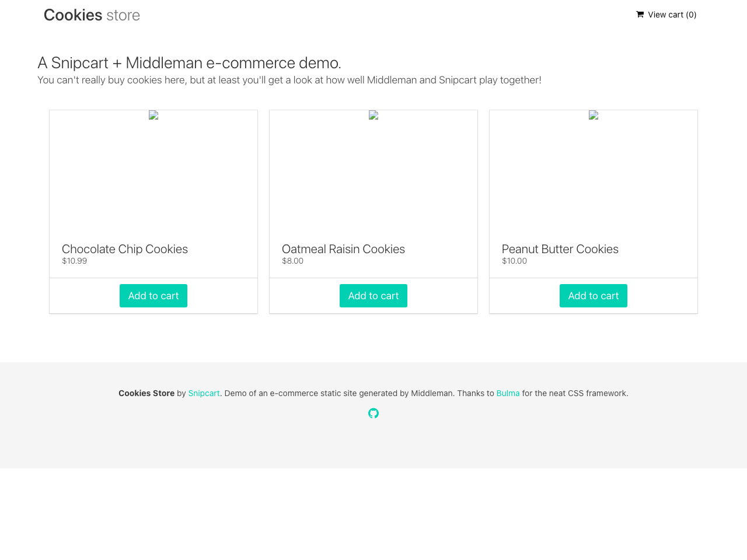Open the GitHub repository via footer icon
747x560 pixels.
pos(373,413)
